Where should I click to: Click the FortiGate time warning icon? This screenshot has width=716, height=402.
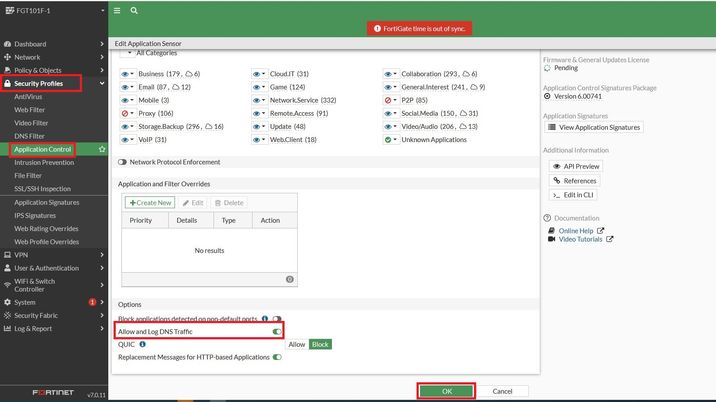[x=377, y=28]
